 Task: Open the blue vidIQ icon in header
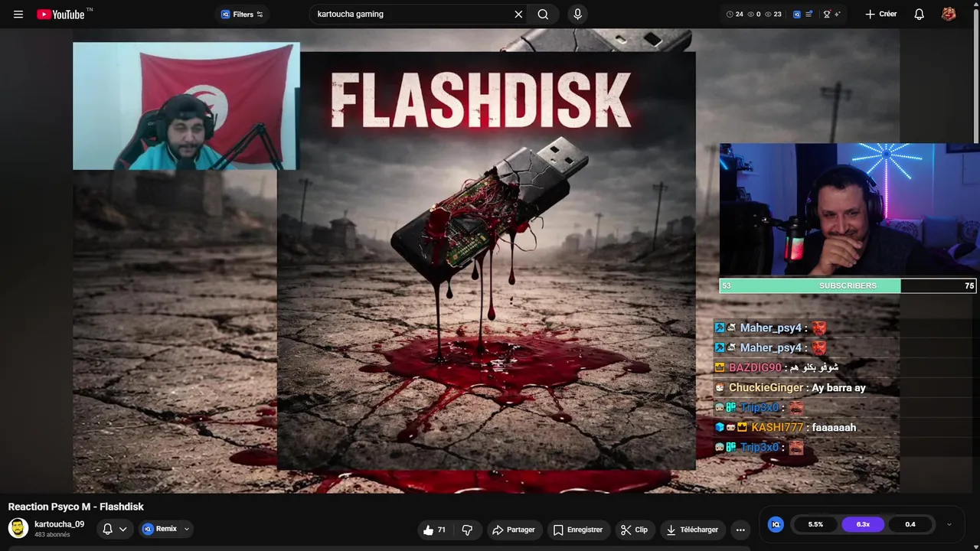pyautogui.click(x=797, y=15)
